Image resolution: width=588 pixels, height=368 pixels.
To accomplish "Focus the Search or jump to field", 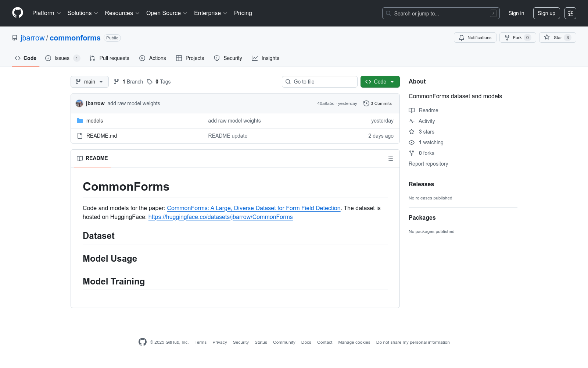I will (x=441, y=13).
